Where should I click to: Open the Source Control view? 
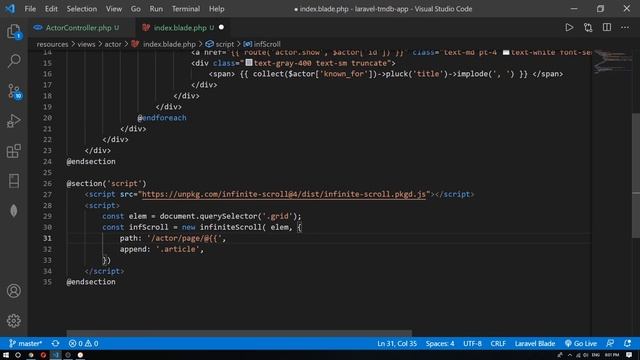click(14, 91)
